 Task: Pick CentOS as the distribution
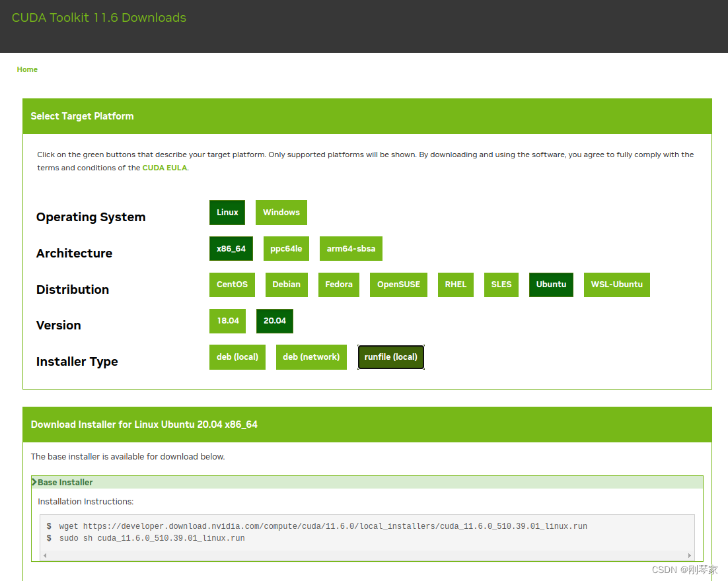point(232,285)
